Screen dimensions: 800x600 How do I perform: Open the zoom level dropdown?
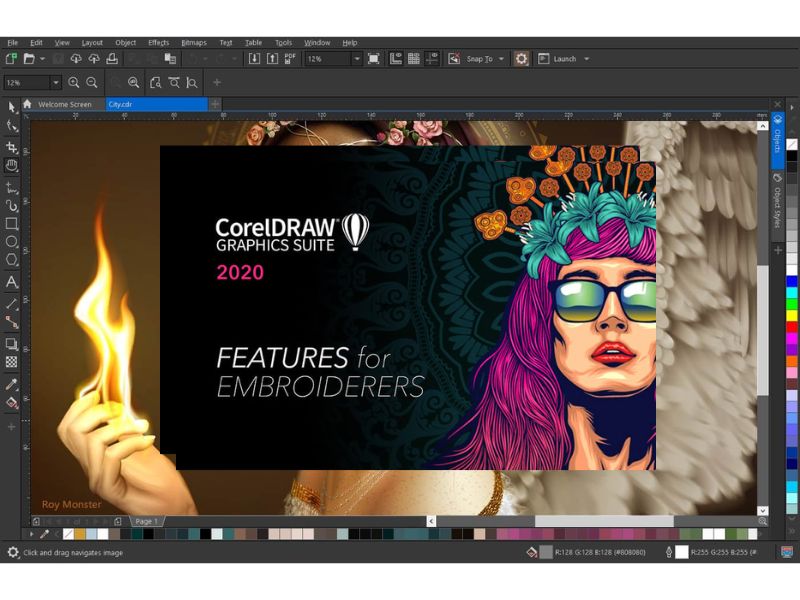[x=357, y=58]
